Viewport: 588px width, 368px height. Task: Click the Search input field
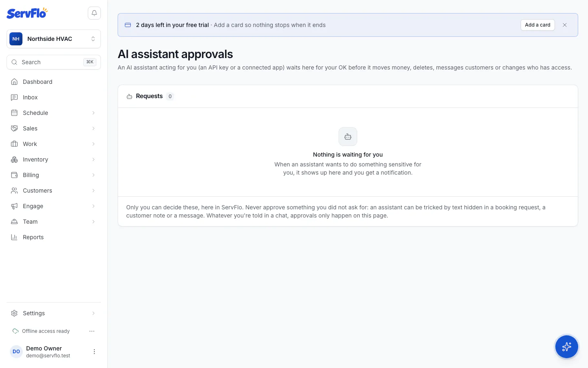[53, 62]
